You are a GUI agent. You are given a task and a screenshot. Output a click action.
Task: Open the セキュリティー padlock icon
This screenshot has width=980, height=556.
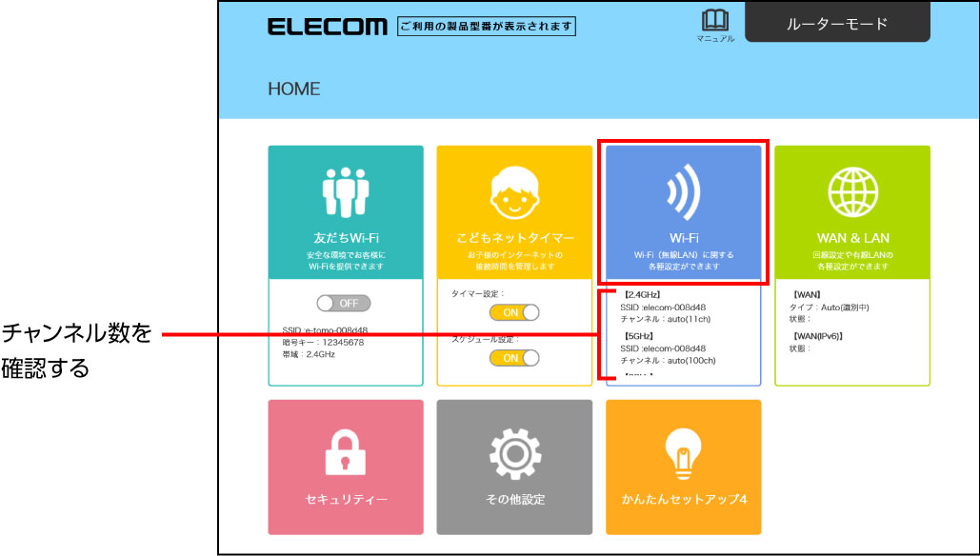click(346, 452)
